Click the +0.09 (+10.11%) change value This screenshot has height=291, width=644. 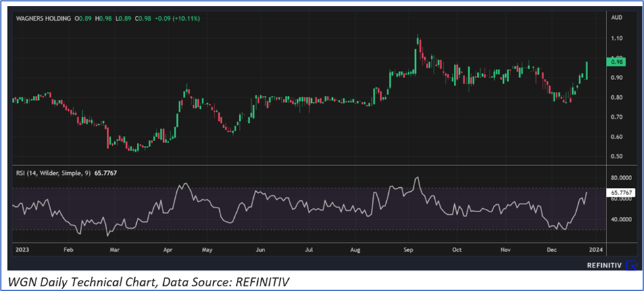177,18
